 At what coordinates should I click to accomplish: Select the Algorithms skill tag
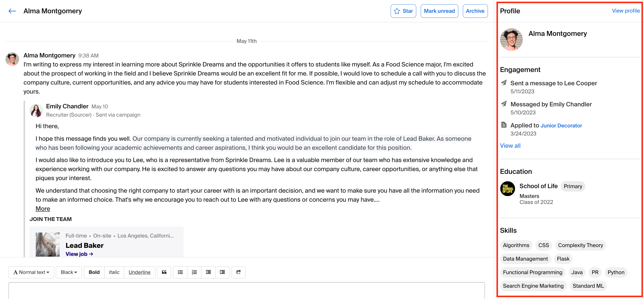(x=516, y=245)
